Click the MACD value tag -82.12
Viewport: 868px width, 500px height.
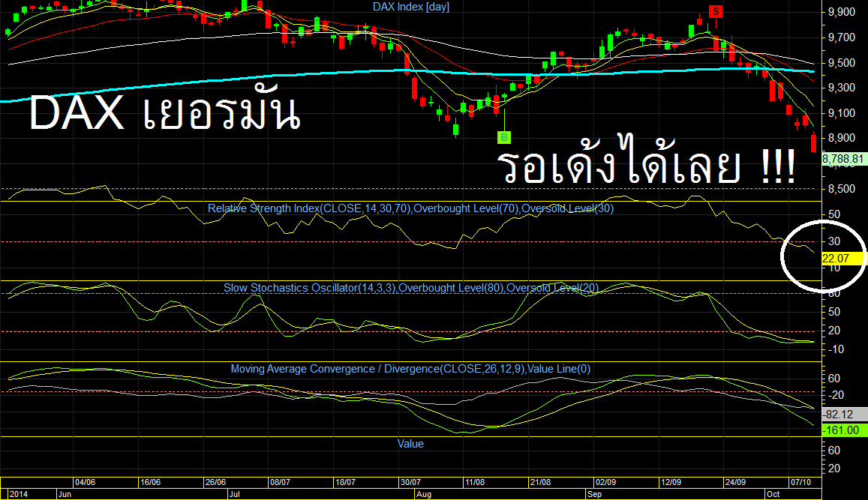point(844,415)
